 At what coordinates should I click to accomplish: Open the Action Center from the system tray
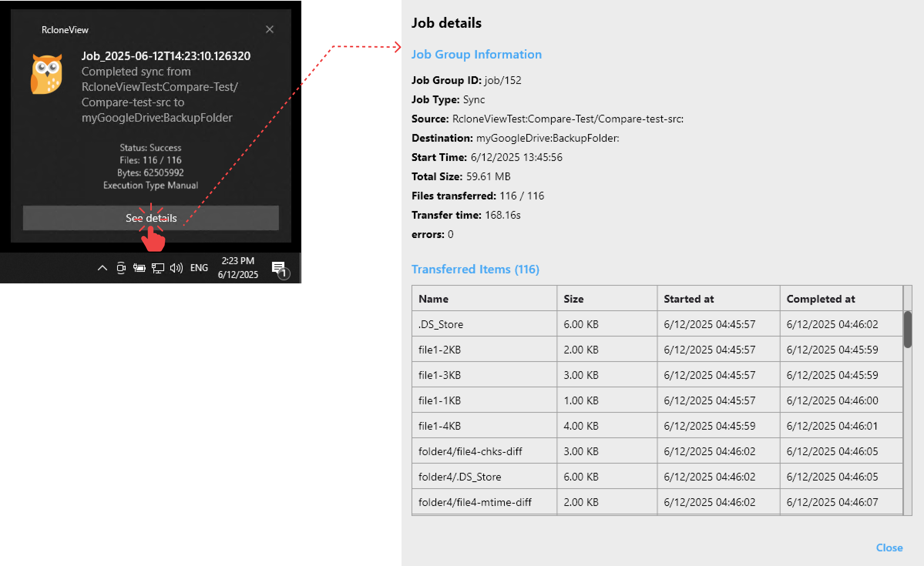[x=279, y=267]
